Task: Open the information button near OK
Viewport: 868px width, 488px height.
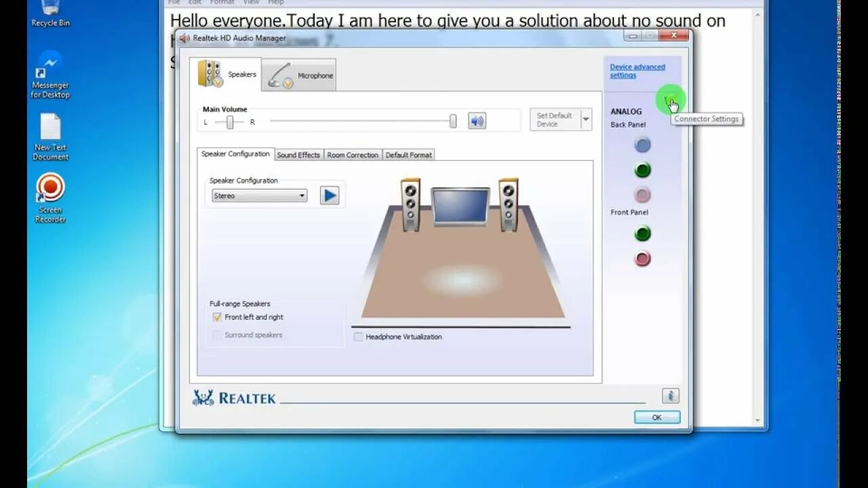Action: pyautogui.click(x=670, y=396)
